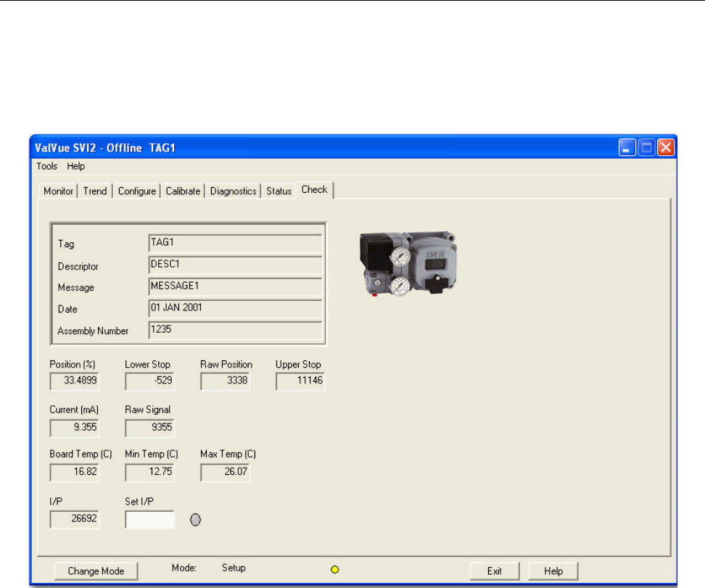This screenshot has height=588, width=705.
Task: Maximize the ValVue SVI2 window
Action: click(647, 148)
